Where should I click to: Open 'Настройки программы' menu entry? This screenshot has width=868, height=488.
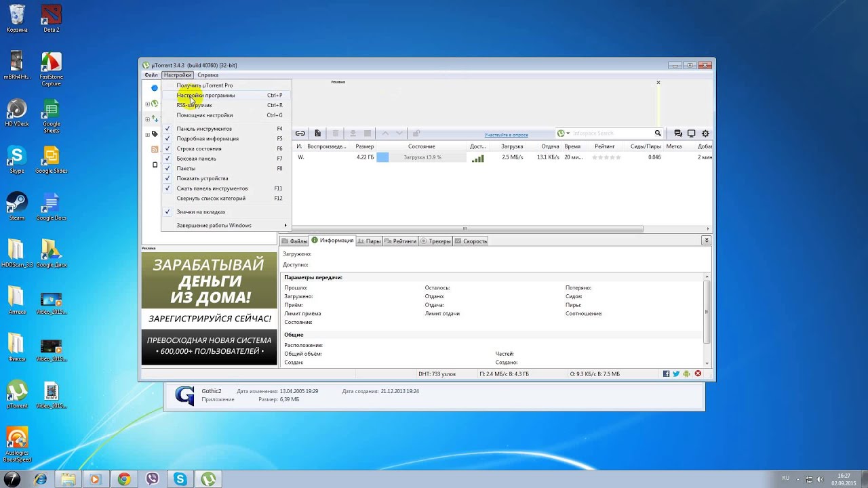click(x=226, y=95)
